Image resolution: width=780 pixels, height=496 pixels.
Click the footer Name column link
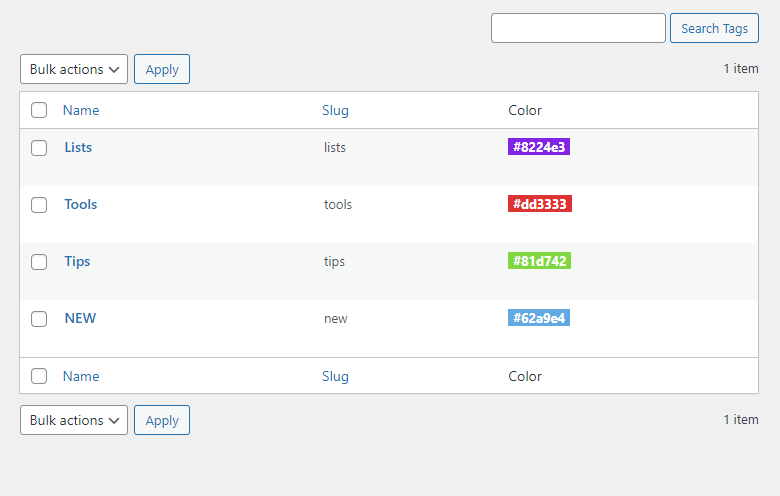pos(81,377)
